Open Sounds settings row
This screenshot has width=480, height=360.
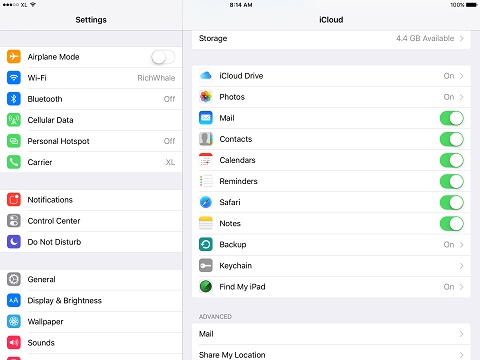click(x=91, y=343)
